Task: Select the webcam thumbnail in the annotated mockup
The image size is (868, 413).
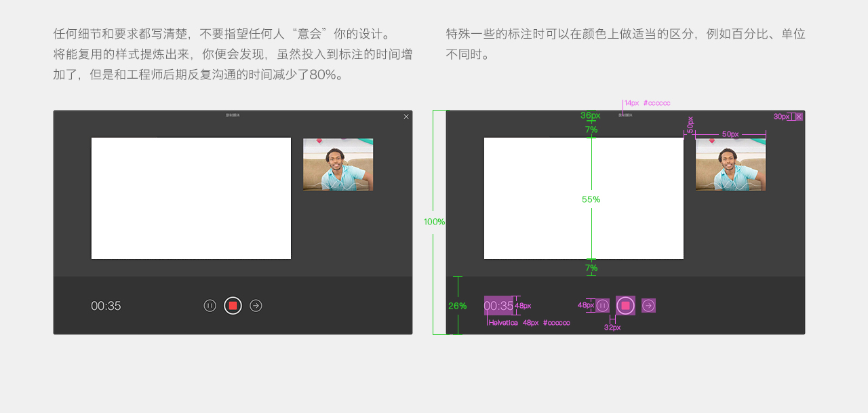Action: click(731, 165)
